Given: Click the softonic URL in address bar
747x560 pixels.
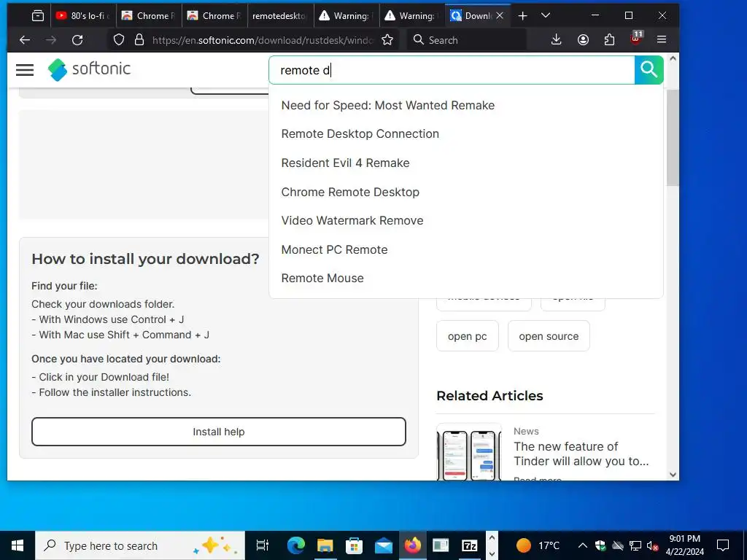Looking at the screenshot, I should click(263, 40).
